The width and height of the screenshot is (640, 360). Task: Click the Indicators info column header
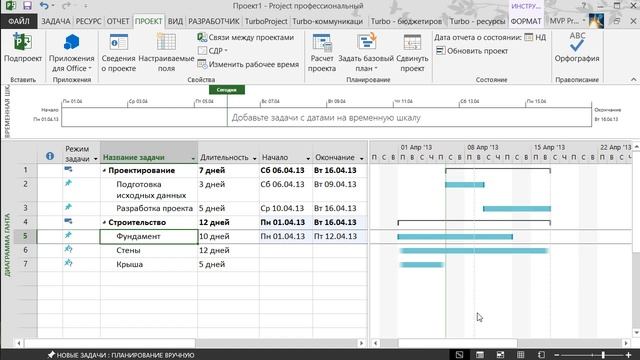click(x=50, y=156)
